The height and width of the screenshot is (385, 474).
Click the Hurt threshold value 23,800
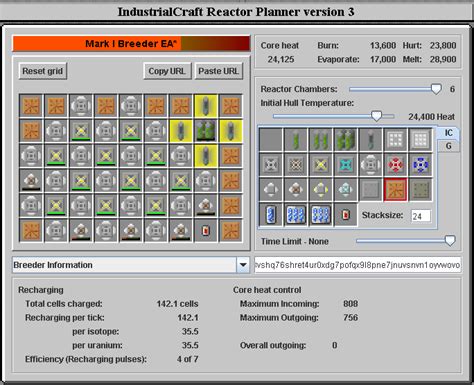pyautogui.click(x=443, y=45)
